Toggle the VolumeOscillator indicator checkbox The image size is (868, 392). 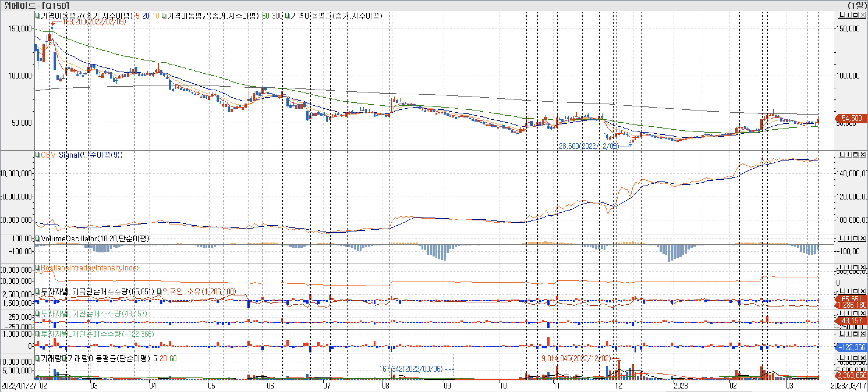pyautogui.click(x=37, y=238)
